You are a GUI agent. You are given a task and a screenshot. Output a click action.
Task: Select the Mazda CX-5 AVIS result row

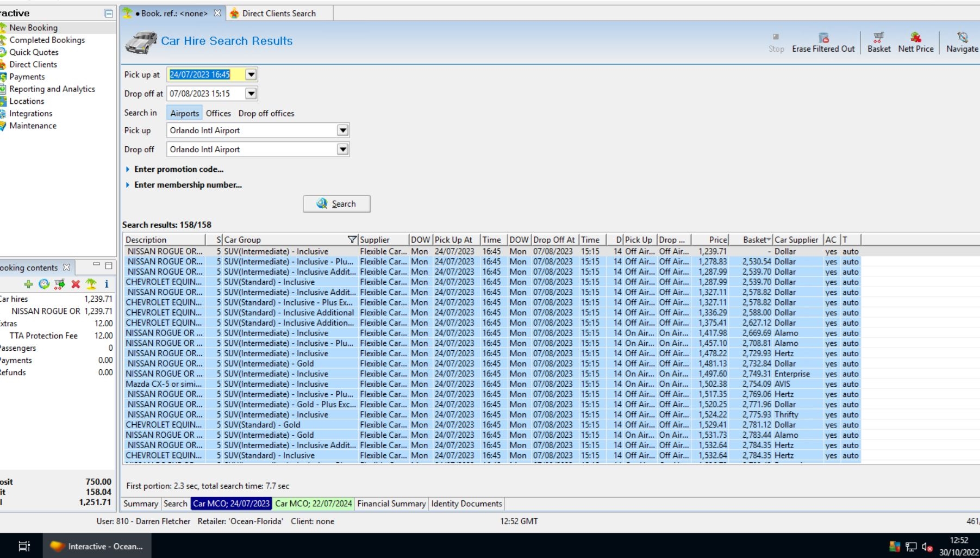pos(492,384)
